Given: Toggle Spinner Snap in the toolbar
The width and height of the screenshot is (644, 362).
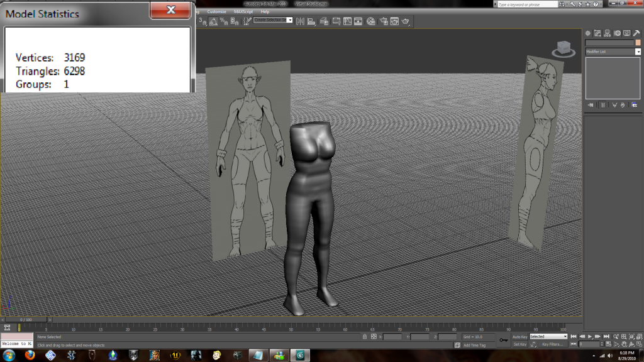Looking at the screenshot, I should tap(235, 21).
